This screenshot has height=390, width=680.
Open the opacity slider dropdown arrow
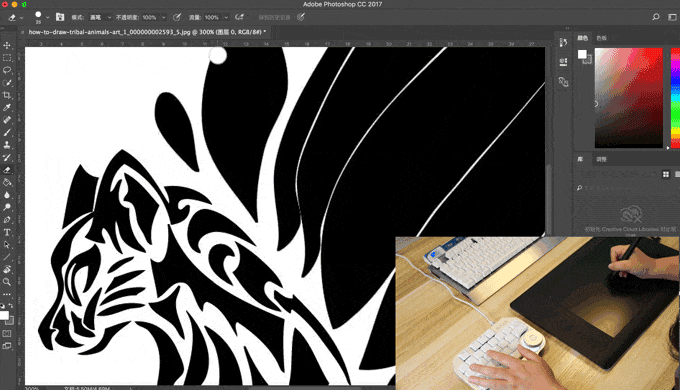click(x=163, y=17)
